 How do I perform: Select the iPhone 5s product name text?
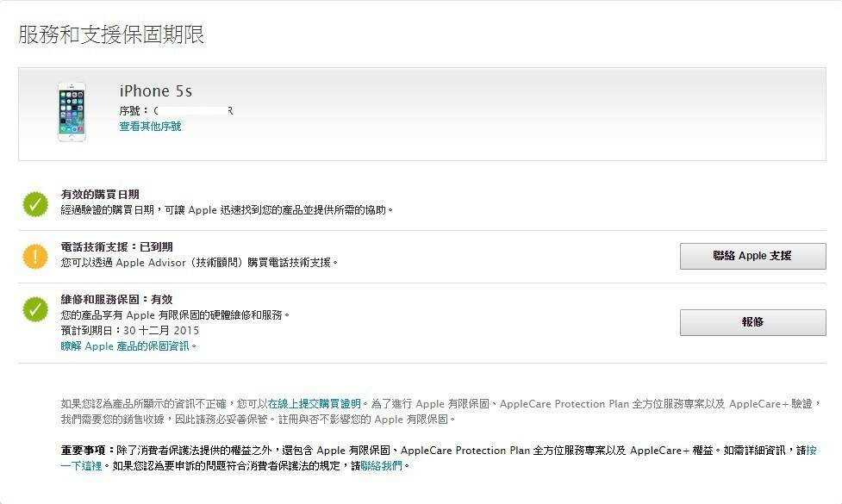156,90
